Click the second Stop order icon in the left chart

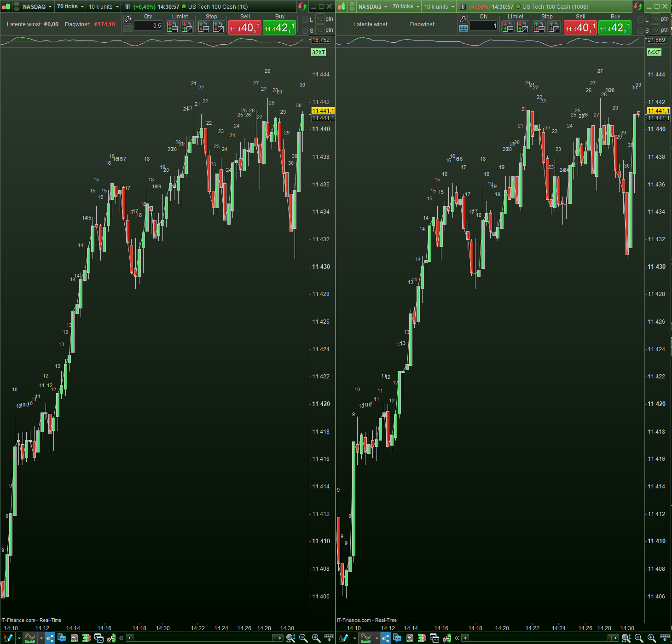pos(218,27)
